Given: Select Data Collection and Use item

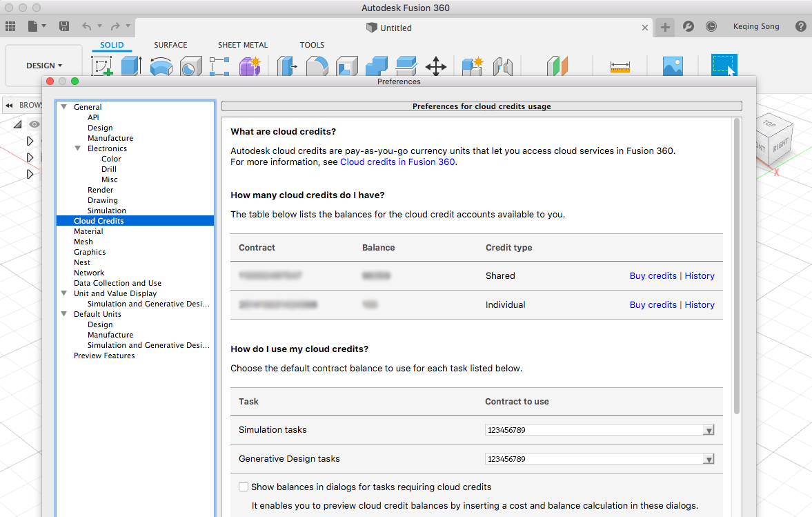Looking at the screenshot, I should pos(117,283).
